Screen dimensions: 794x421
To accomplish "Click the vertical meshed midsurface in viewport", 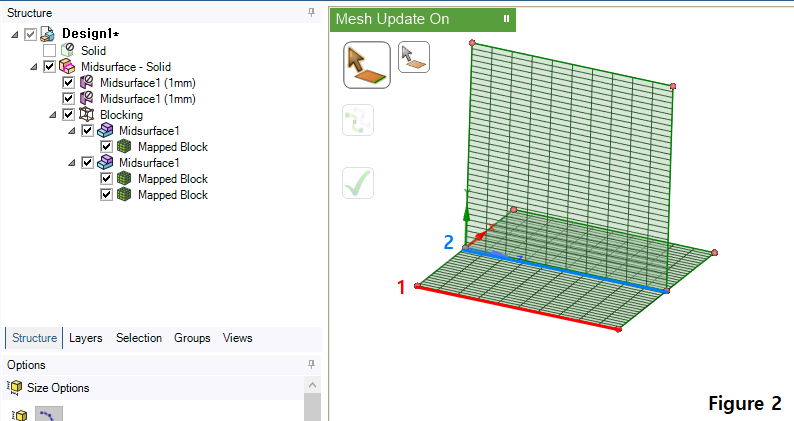I will (571, 152).
